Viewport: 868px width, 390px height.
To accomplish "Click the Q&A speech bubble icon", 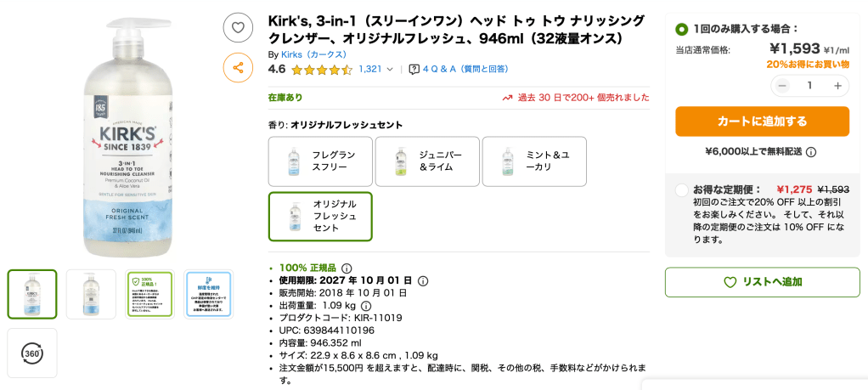I will [x=414, y=70].
